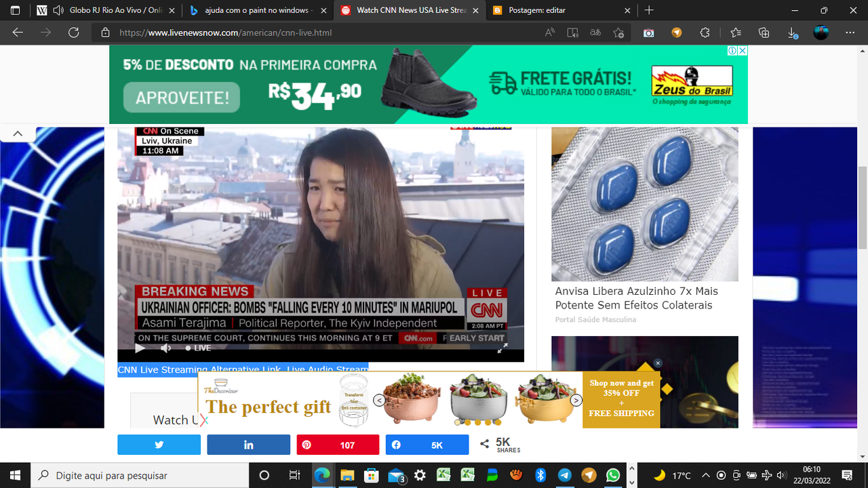Open the tab actions menu icon
Image resolution: width=868 pixels, height=488 pixels.
click(16, 10)
